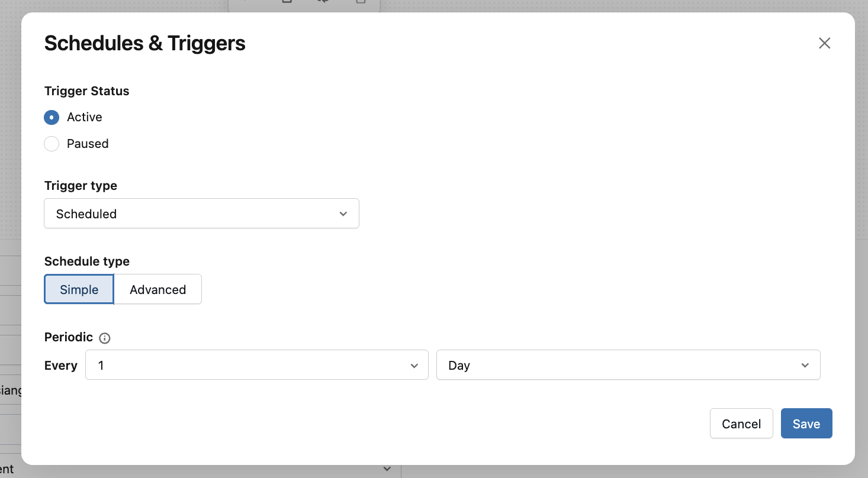Click the Schedules & Triggers heading
The height and width of the screenshot is (478, 868).
tap(144, 43)
